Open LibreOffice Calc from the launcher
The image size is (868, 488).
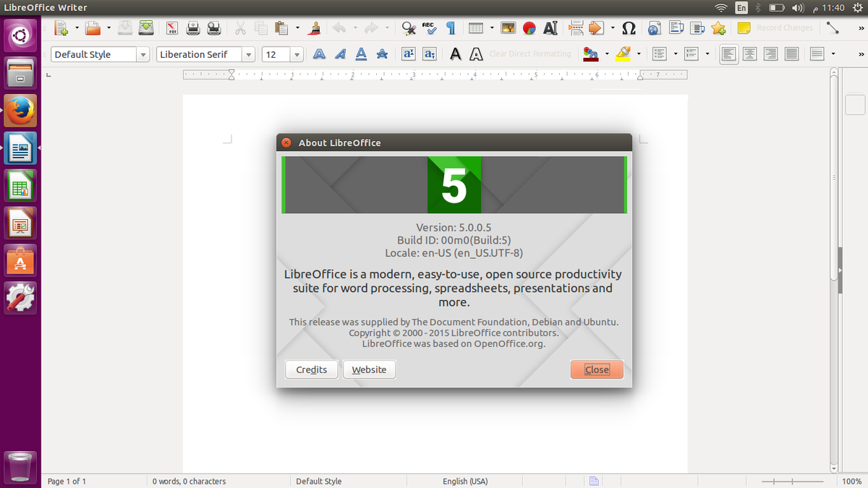click(20, 186)
